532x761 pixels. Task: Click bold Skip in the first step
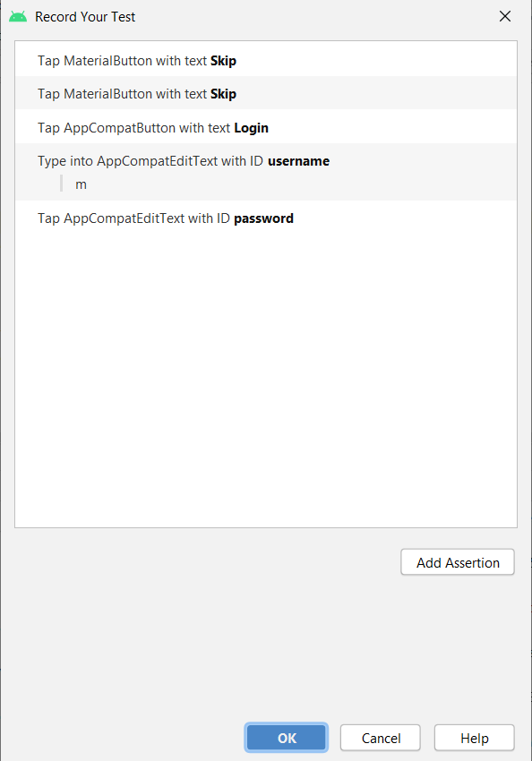(223, 61)
